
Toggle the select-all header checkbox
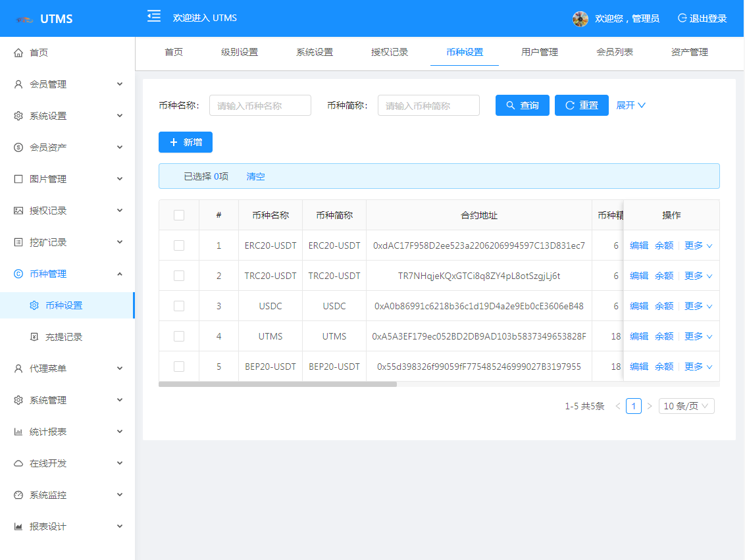pyautogui.click(x=179, y=215)
